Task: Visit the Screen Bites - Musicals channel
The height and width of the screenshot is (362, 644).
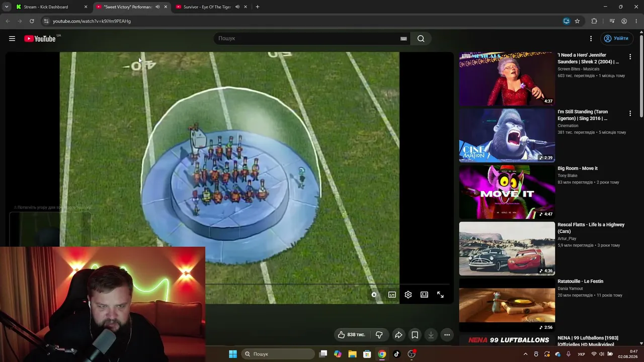Action: 579,69
